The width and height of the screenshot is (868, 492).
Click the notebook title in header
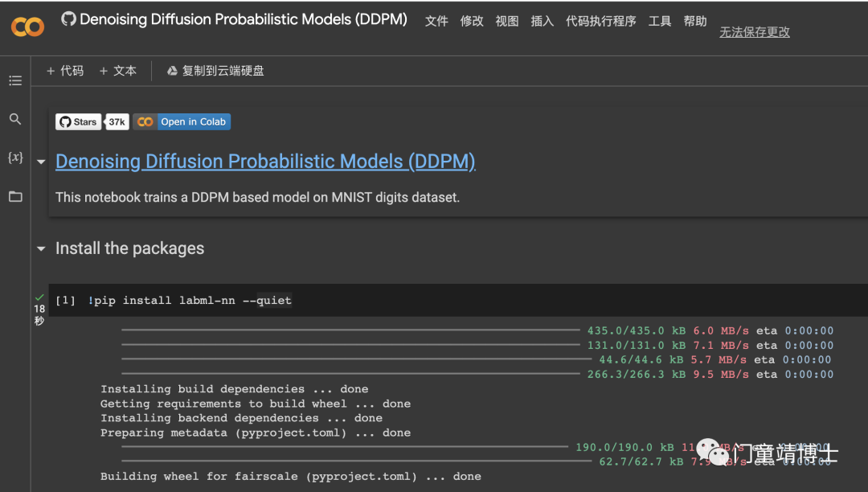(244, 19)
